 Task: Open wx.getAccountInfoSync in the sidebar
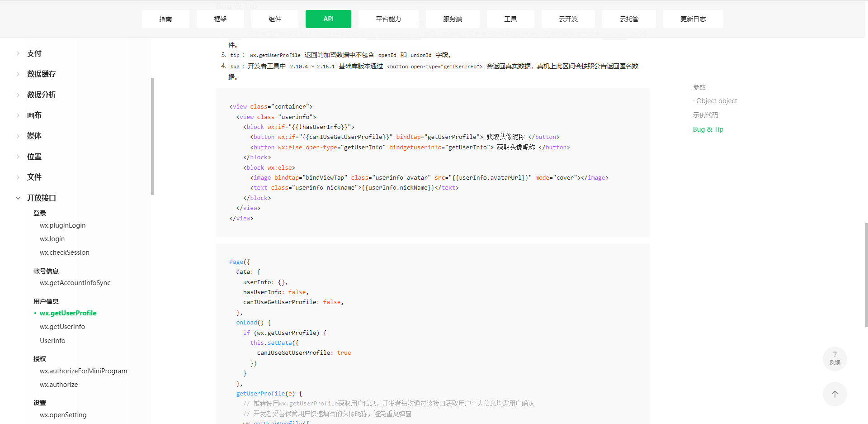pyautogui.click(x=75, y=283)
